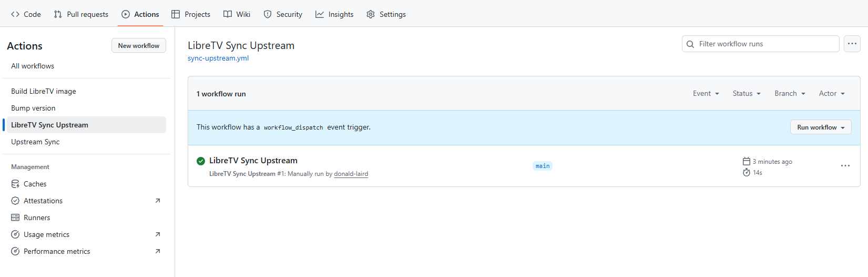Click the green success checkmark status icon
868x277 pixels.
(x=201, y=161)
